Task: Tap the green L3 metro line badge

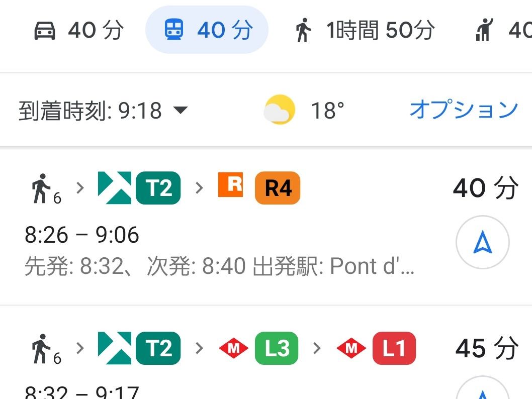Action: click(276, 348)
